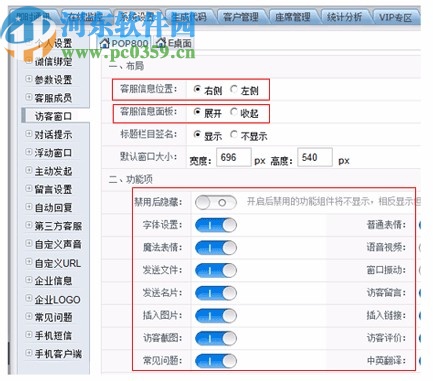433x381 pixels.
Task: Expand the 留言设置 tree node
Action: (29, 189)
